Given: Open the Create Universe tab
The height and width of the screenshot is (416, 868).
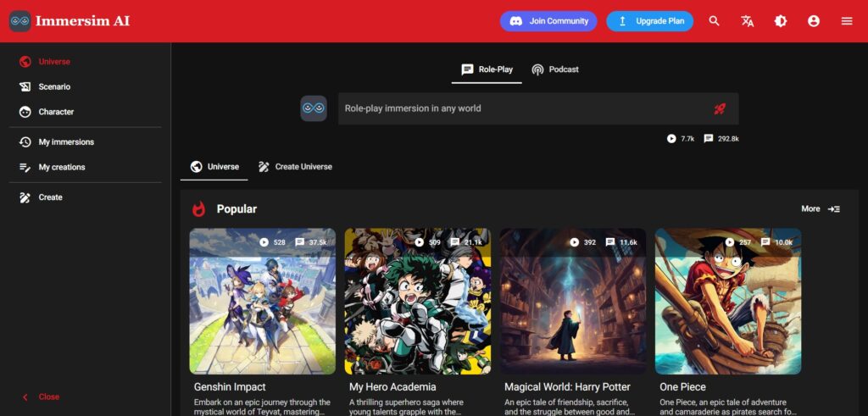Looking at the screenshot, I should [x=295, y=167].
